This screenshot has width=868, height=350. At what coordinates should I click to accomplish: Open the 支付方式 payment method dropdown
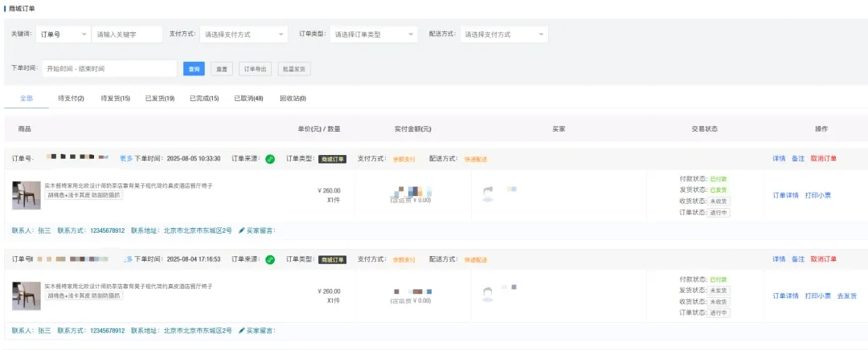[x=244, y=35]
